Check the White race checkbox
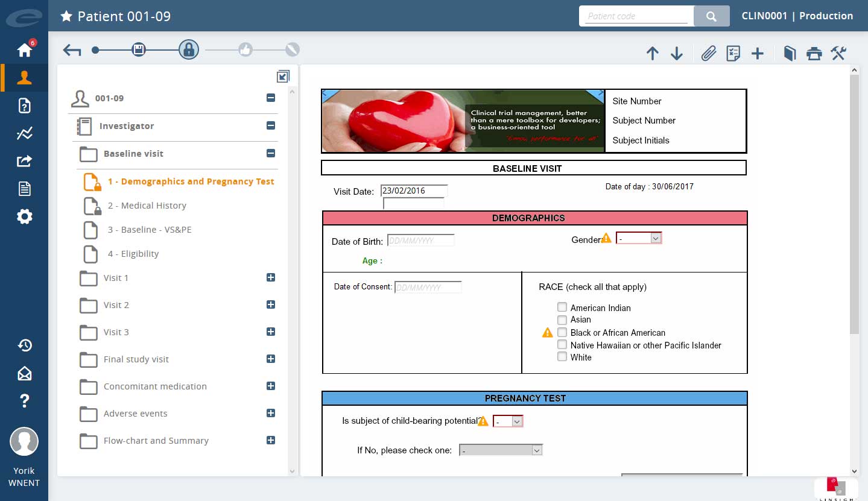 point(562,356)
